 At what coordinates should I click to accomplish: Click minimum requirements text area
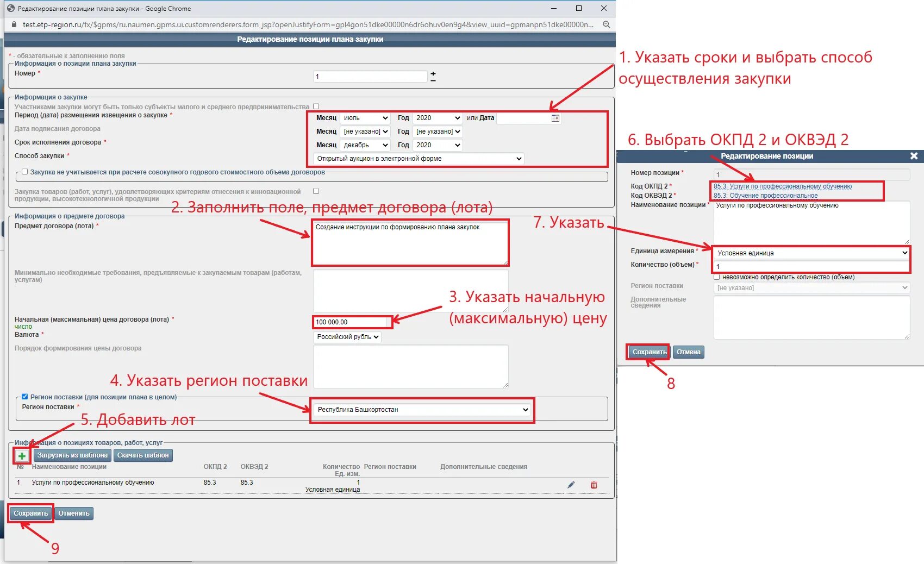click(410, 291)
